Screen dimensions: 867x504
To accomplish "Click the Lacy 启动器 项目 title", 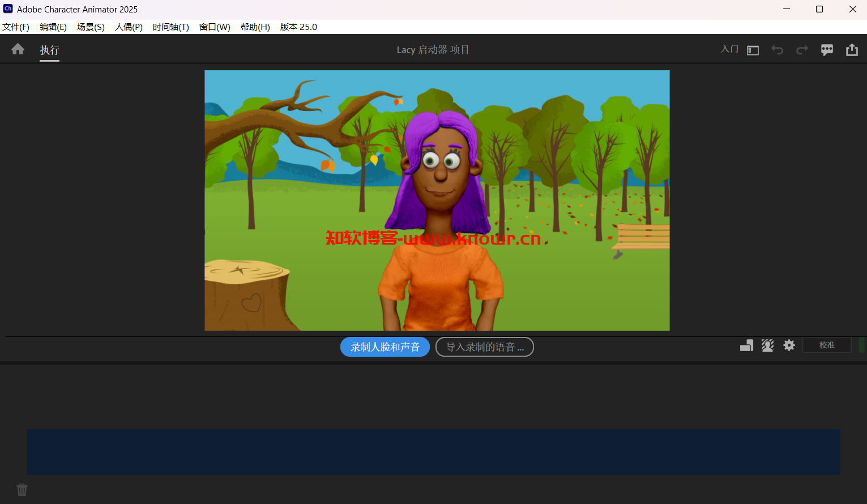I will pyautogui.click(x=433, y=50).
